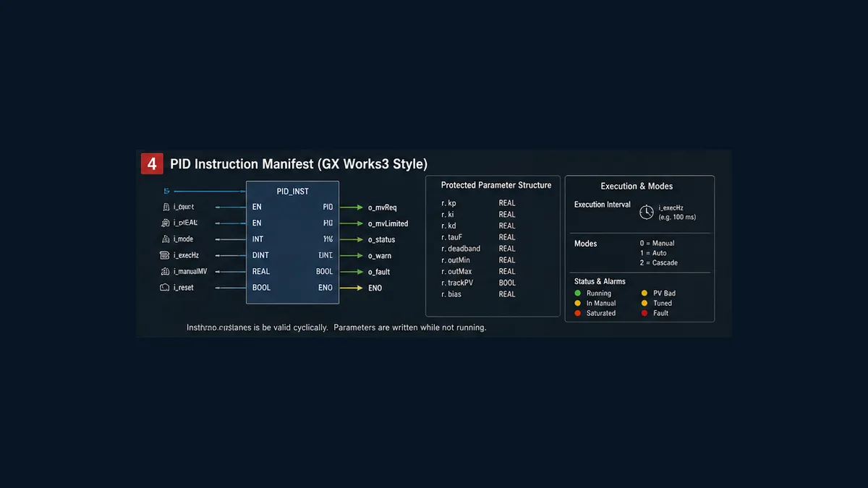Select the r. kd parameter row
This screenshot has height=488, width=868.
click(479, 226)
